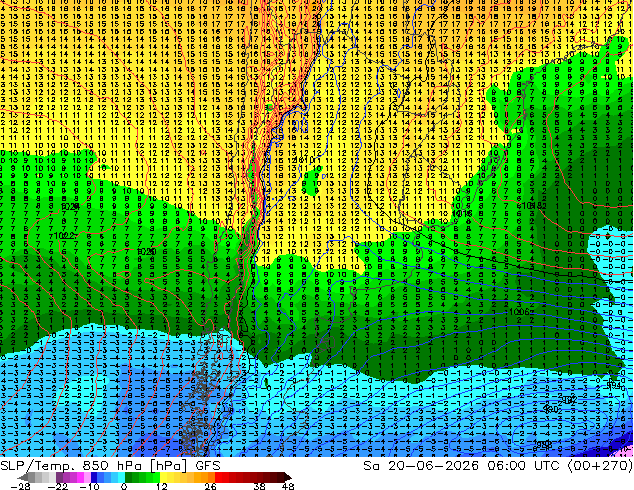Screen dimensions: 634x490
Task: Select the -28 label on the temperature scale
Action: click(x=20, y=486)
